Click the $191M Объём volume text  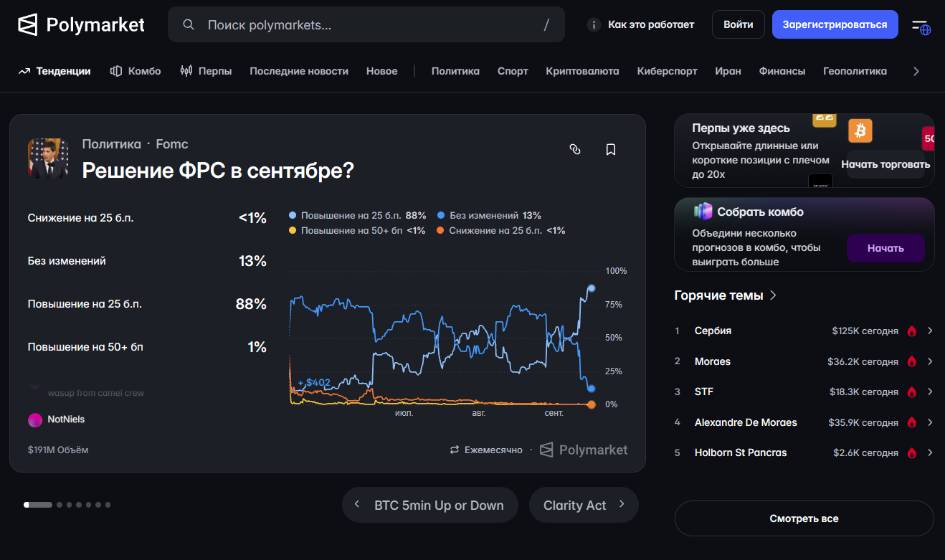(x=58, y=450)
